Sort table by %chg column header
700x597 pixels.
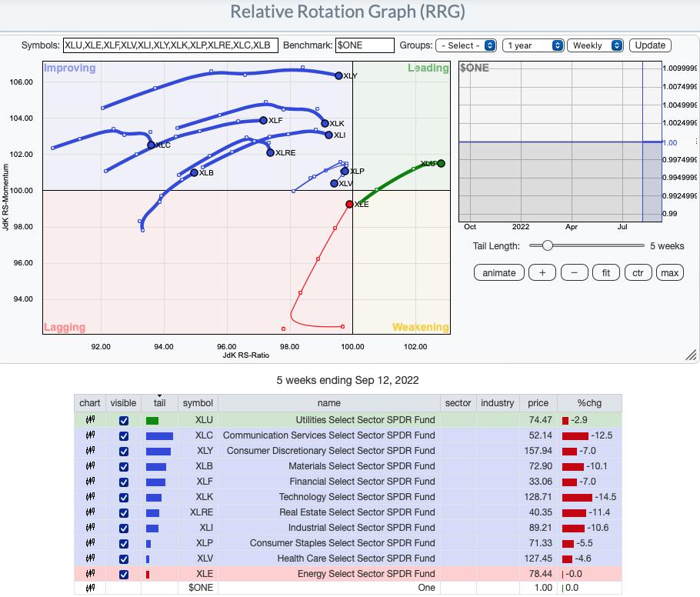click(590, 403)
